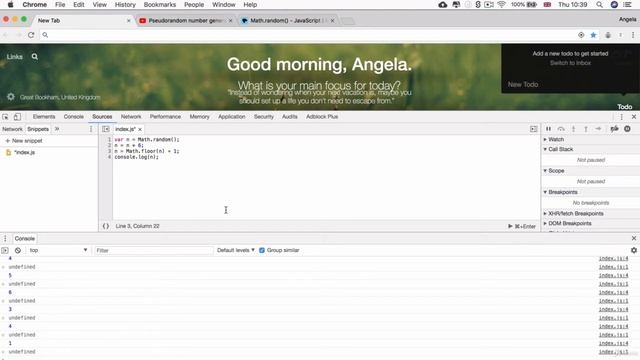Show more navigator tabs chevron
640x360 pixels.
point(57,129)
